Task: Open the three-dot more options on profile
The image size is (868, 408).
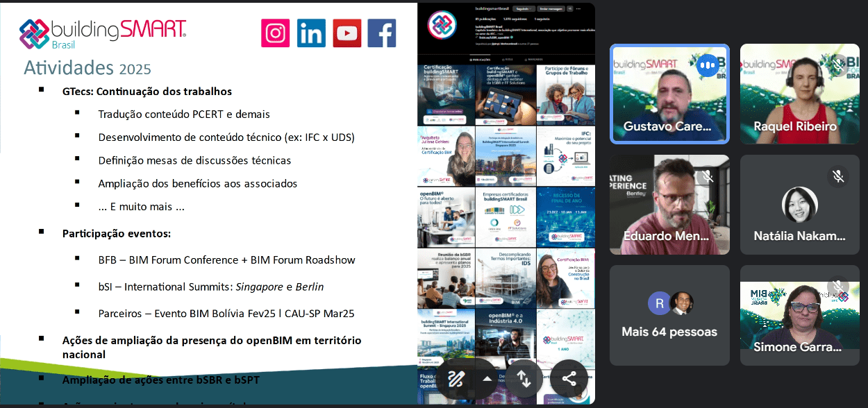Action: coord(579,9)
